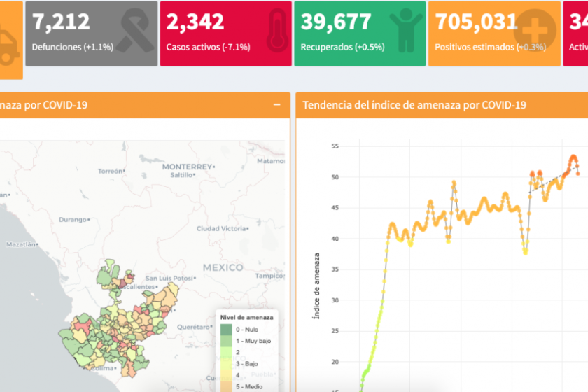
Task: Open the 7,212 Defunciones card
Action: 92,34
